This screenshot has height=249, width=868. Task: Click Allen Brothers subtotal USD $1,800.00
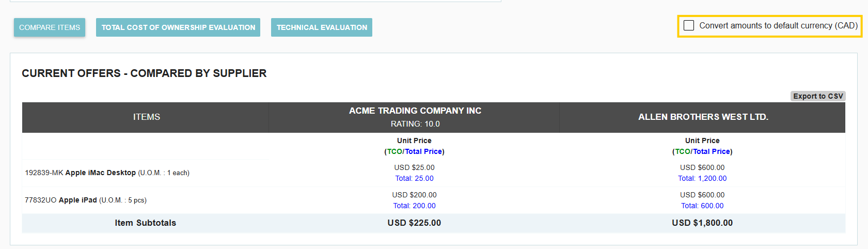pyautogui.click(x=702, y=223)
